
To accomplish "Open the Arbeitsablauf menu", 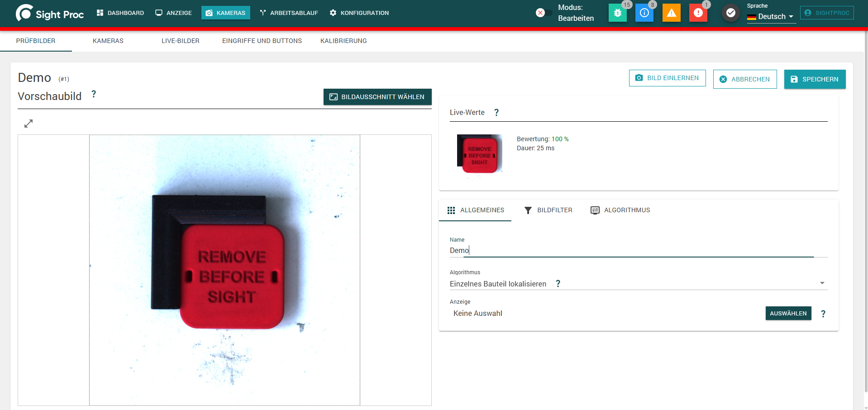I will pyautogui.click(x=289, y=13).
